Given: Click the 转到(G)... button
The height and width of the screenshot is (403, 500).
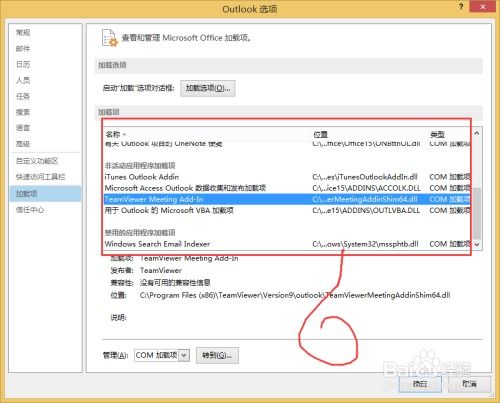Looking at the screenshot, I should (217, 355).
